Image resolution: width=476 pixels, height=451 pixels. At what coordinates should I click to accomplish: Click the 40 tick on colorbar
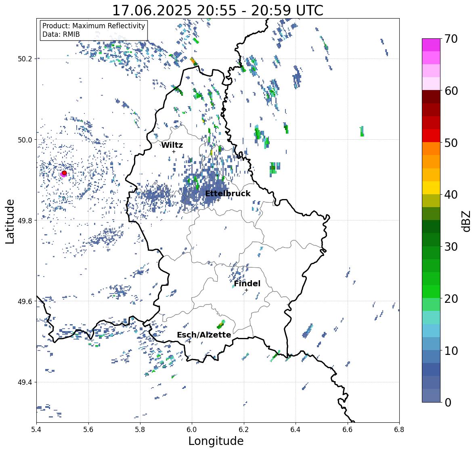point(451,195)
